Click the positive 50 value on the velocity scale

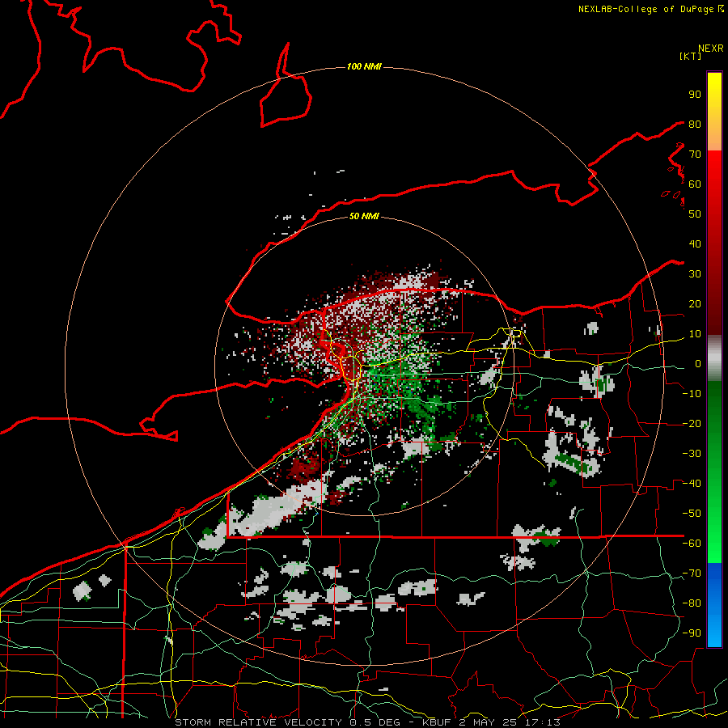695,214
